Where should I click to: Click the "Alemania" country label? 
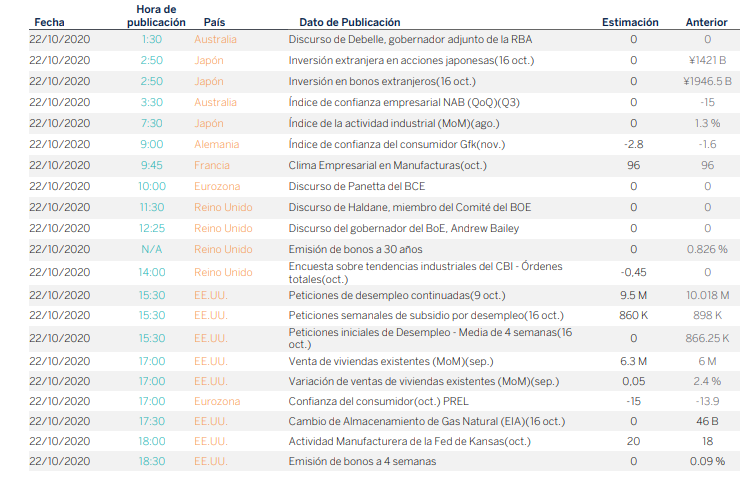click(216, 144)
